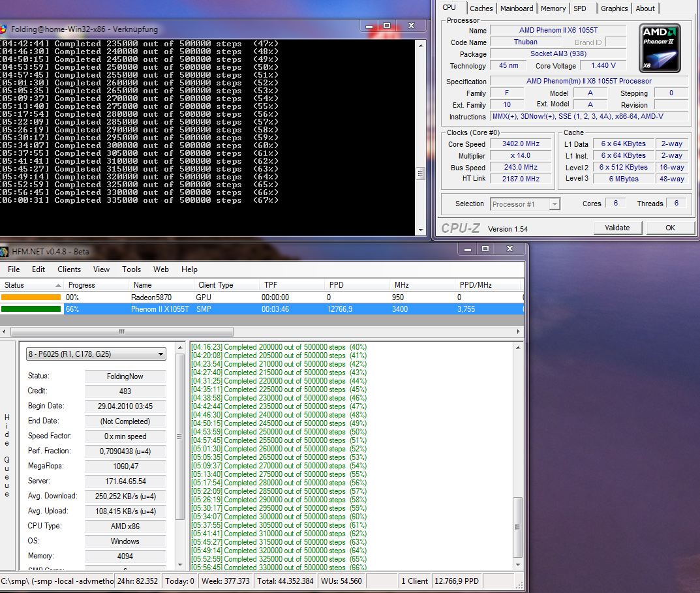Click the client grid scroll-right arrow
Viewport: 700px width, 593px height.
click(x=518, y=332)
